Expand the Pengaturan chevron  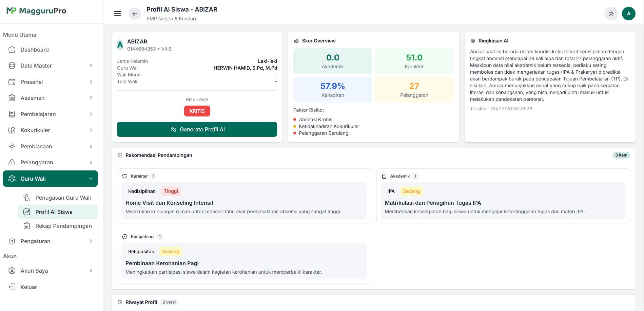[91, 241]
